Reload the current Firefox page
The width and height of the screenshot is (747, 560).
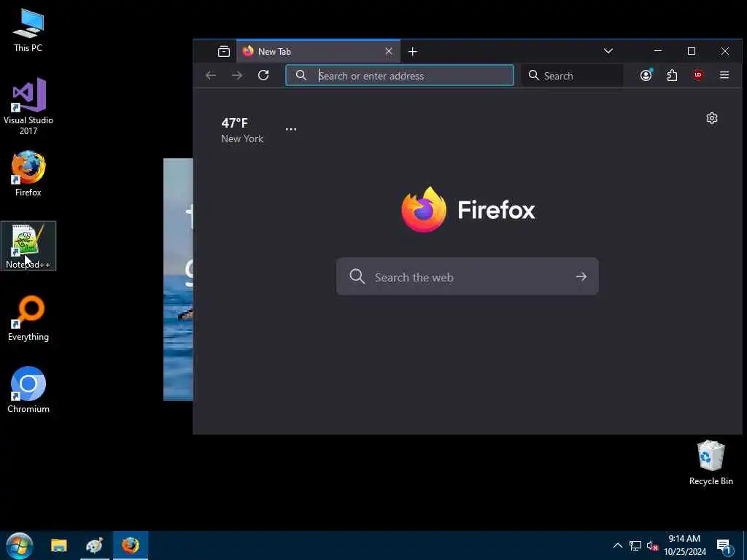click(263, 75)
